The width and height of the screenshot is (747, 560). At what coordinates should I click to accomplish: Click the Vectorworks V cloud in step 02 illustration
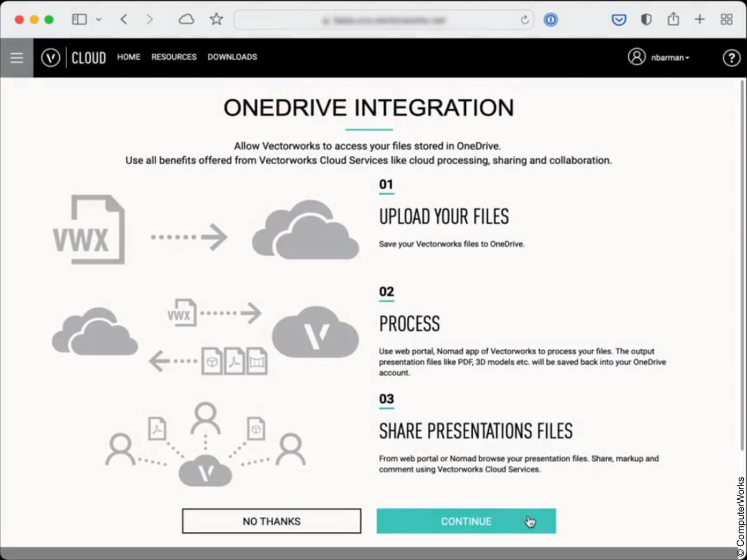coord(315,332)
